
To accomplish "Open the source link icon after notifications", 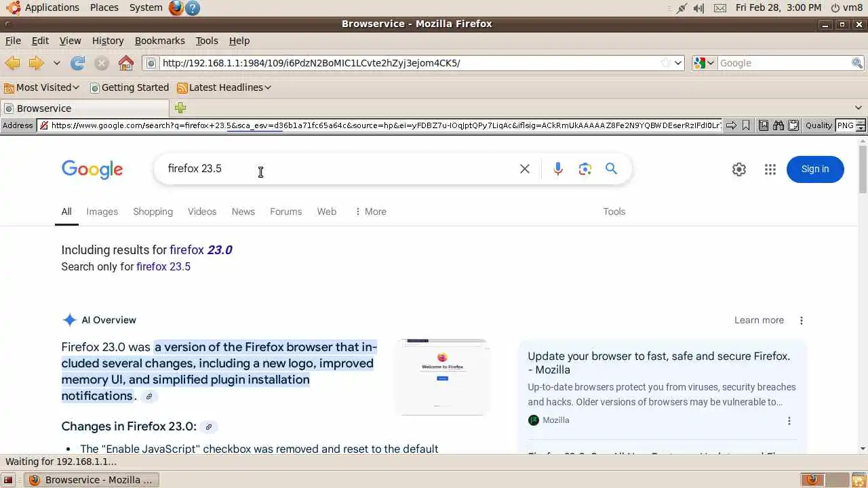I will click(149, 396).
